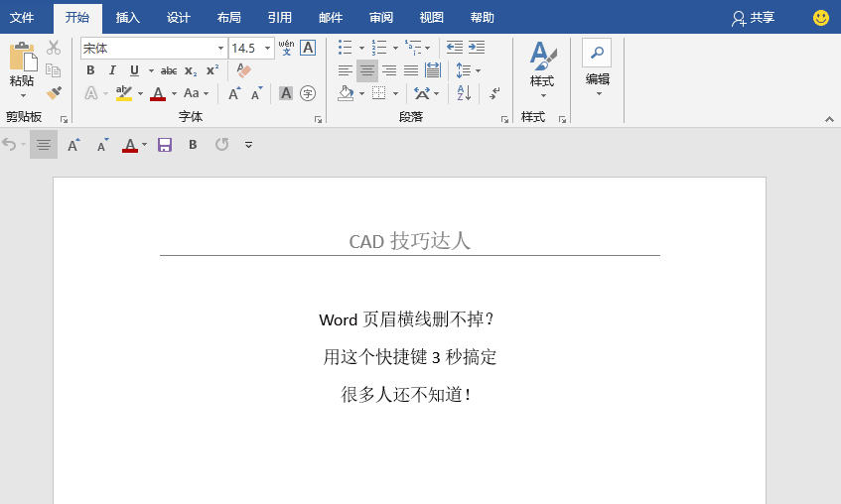Click the enclosed character 字 icon
The height and width of the screenshot is (504, 841).
[308, 93]
